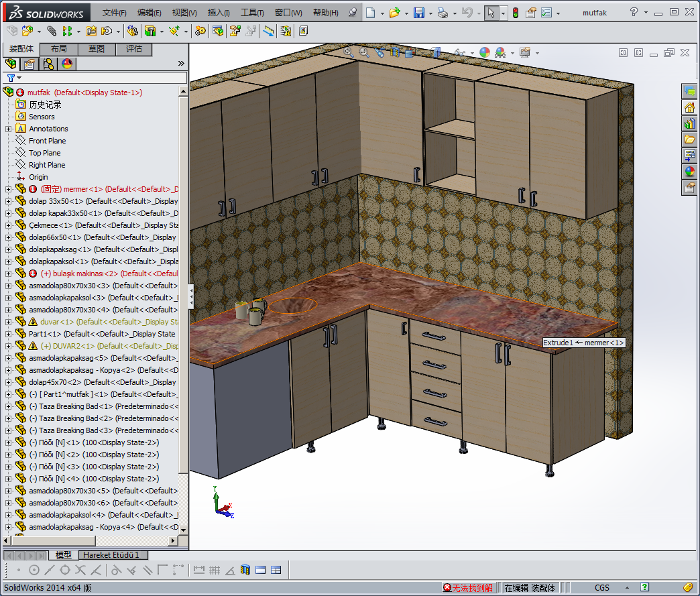Click the Section View icon in view toolbar
Screen dimensions: 700x596
396,52
